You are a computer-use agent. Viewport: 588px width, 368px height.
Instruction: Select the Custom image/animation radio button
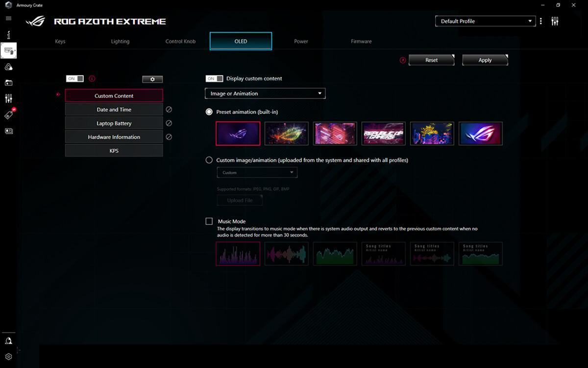[x=209, y=160]
